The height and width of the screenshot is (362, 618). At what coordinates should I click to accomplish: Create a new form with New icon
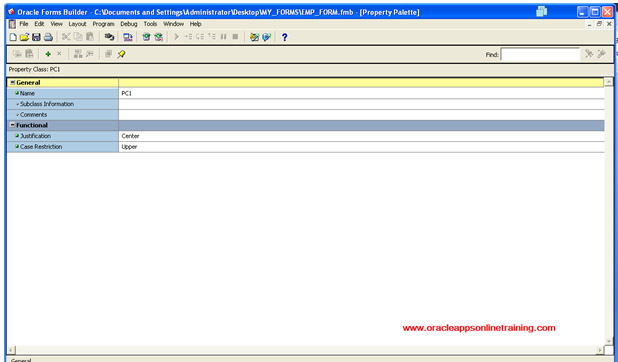[x=13, y=37]
